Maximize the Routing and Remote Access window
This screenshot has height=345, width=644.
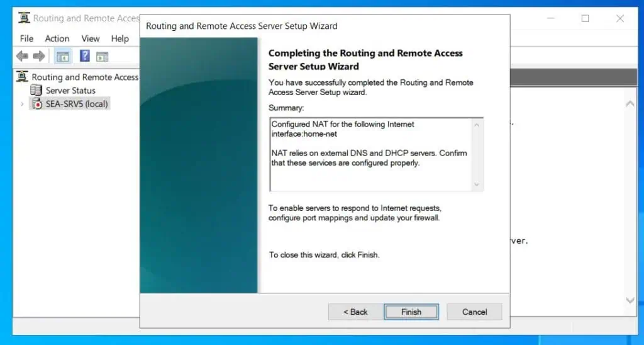point(586,18)
